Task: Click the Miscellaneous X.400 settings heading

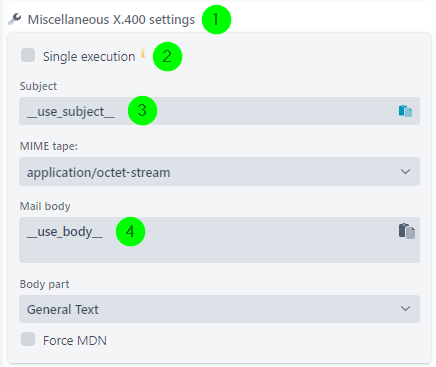Action: pyautogui.click(x=111, y=20)
